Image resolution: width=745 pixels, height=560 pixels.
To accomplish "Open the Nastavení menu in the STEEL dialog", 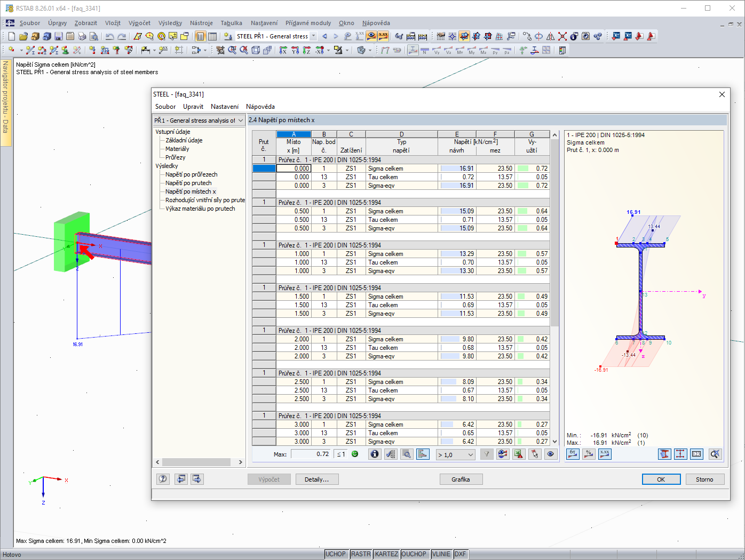I will 224,107.
